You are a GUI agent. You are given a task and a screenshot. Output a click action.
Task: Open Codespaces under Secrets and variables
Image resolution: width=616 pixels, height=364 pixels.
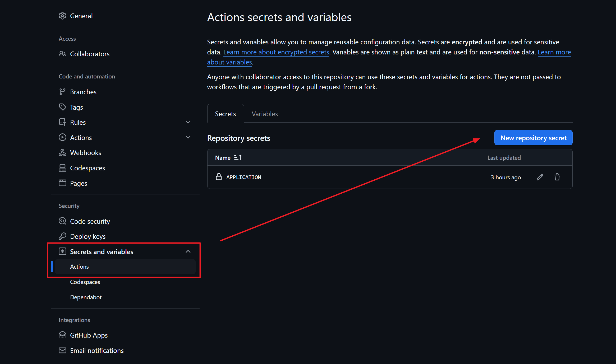click(85, 282)
